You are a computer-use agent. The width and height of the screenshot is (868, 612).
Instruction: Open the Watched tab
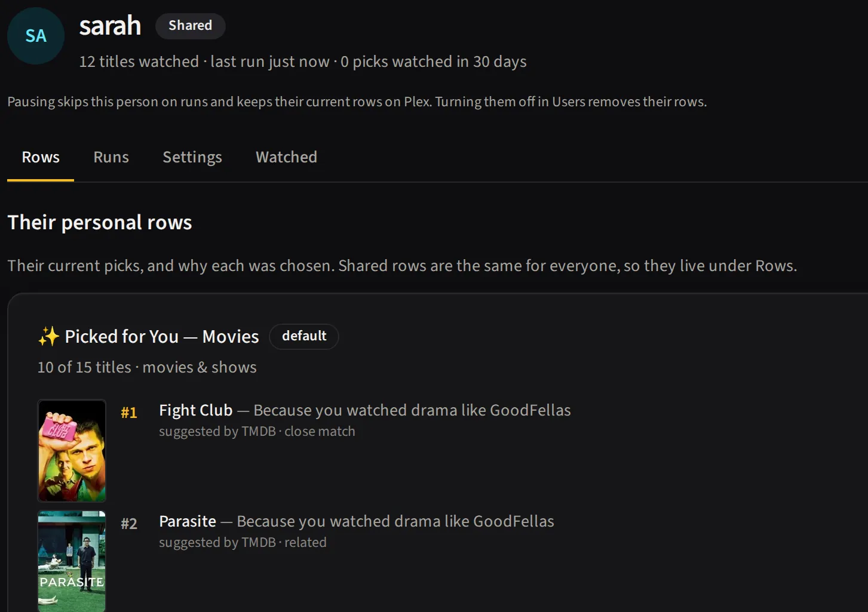tap(286, 157)
